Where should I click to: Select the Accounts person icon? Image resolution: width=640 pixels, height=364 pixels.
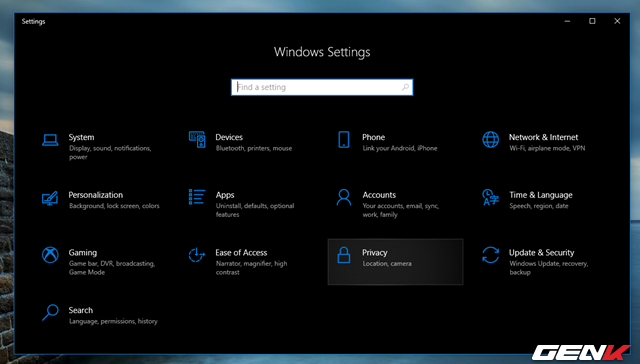click(344, 197)
